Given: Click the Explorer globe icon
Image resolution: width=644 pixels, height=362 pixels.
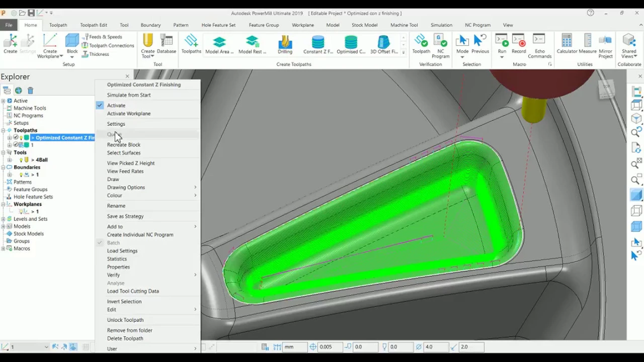Looking at the screenshot, I should tap(18, 90).
